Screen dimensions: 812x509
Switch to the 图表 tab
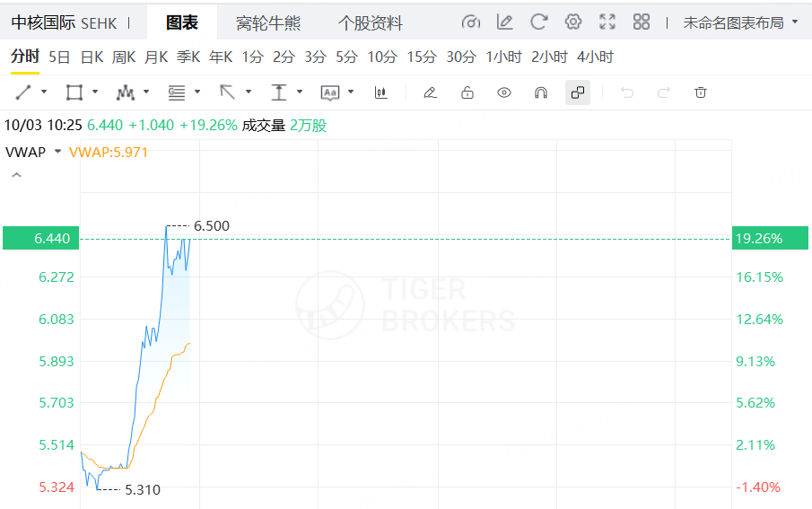tap(182, 22)
